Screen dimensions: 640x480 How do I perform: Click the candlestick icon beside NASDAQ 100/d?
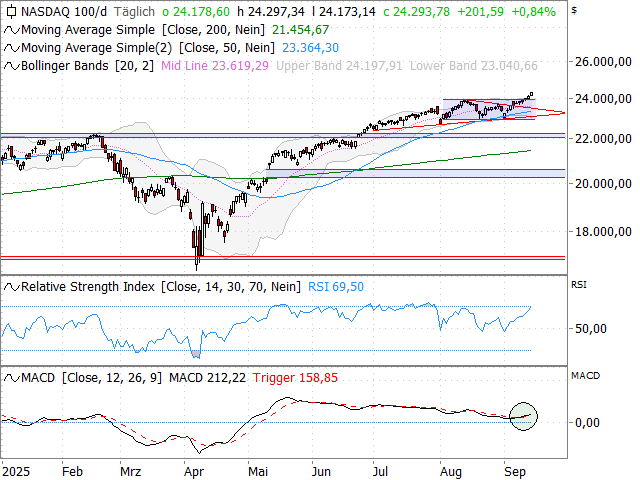11,12
